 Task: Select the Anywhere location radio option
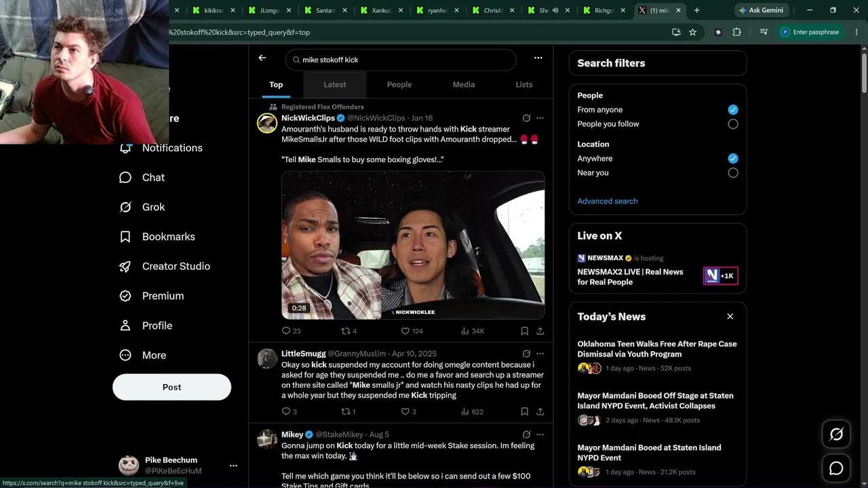coord(732,159)
